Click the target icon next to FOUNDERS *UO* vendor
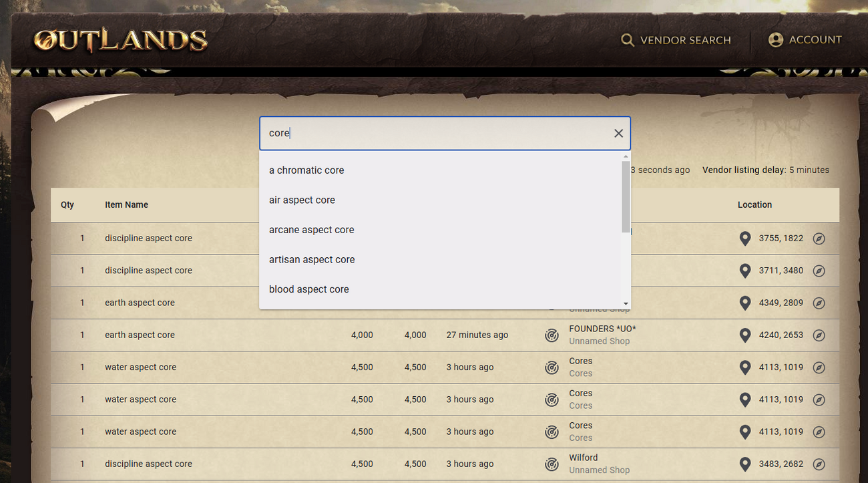This screenshot has width=868, height=483. (x=552, y=335)
